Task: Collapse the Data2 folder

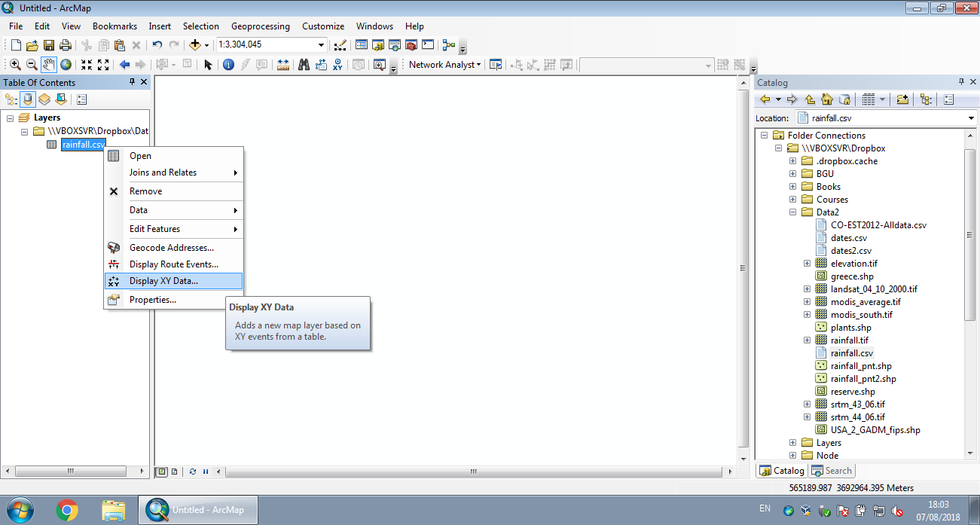Action: [792, 212]
